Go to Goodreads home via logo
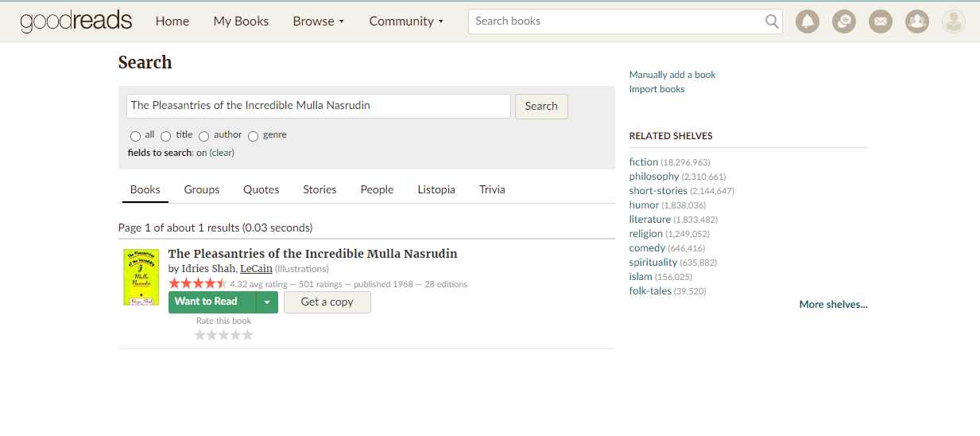Viewport: 980px width, 436px height. pos(76,21)
